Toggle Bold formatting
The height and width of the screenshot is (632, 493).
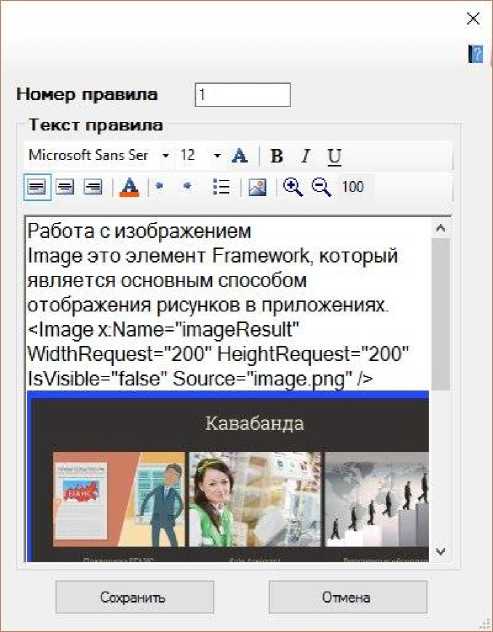point(277,156)
